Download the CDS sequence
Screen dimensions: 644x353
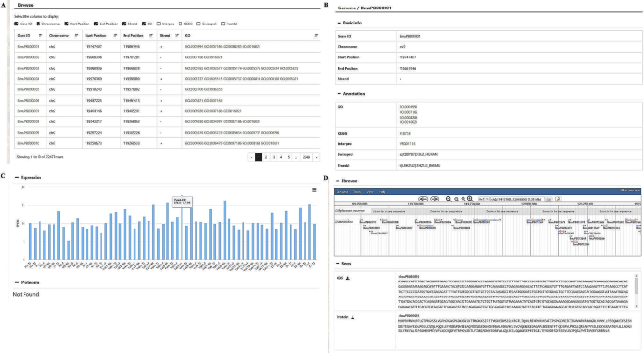(x=348, y=278)
